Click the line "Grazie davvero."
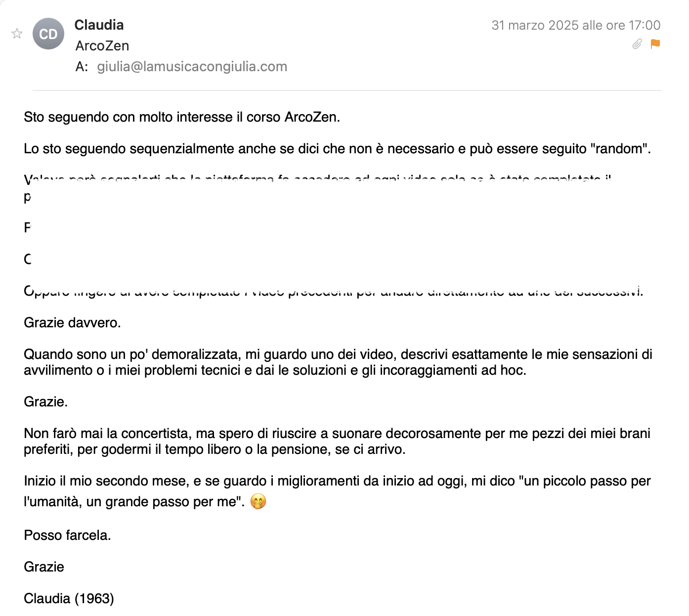This screenshot has width=689, height=616. coord(72,323)
